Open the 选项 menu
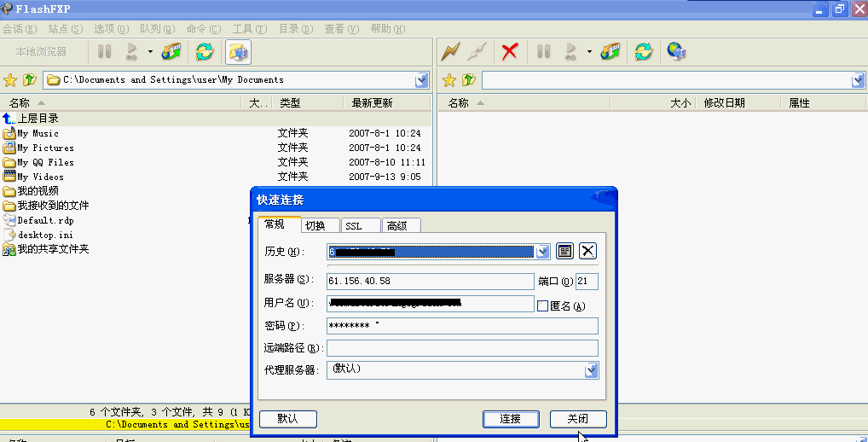 (111, 29)
